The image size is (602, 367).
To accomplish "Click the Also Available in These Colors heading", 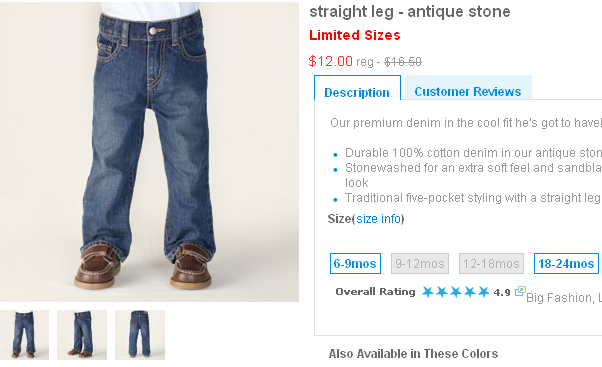I will (413, 354).
